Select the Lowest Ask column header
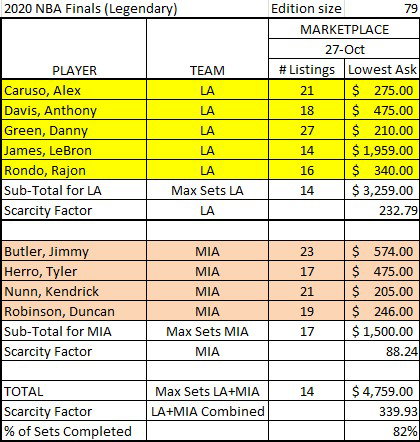The width and height of the screenshot is (420, 442). [x=382, y=69]
